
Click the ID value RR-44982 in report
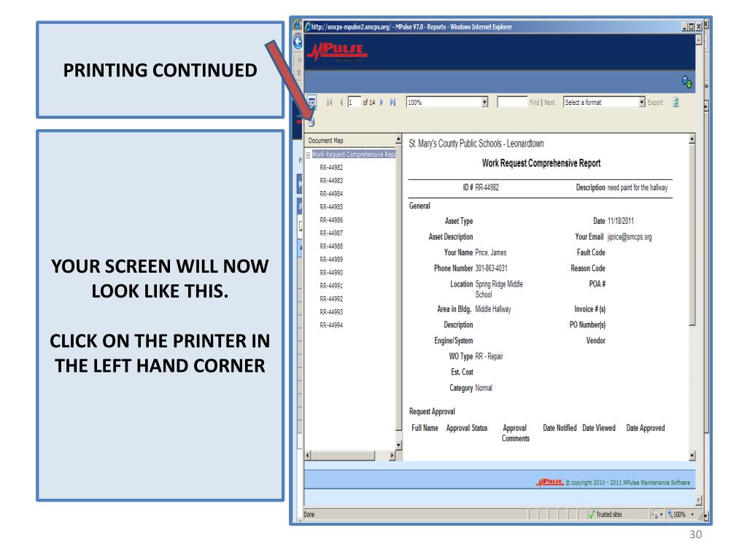(x=487, y=187)
